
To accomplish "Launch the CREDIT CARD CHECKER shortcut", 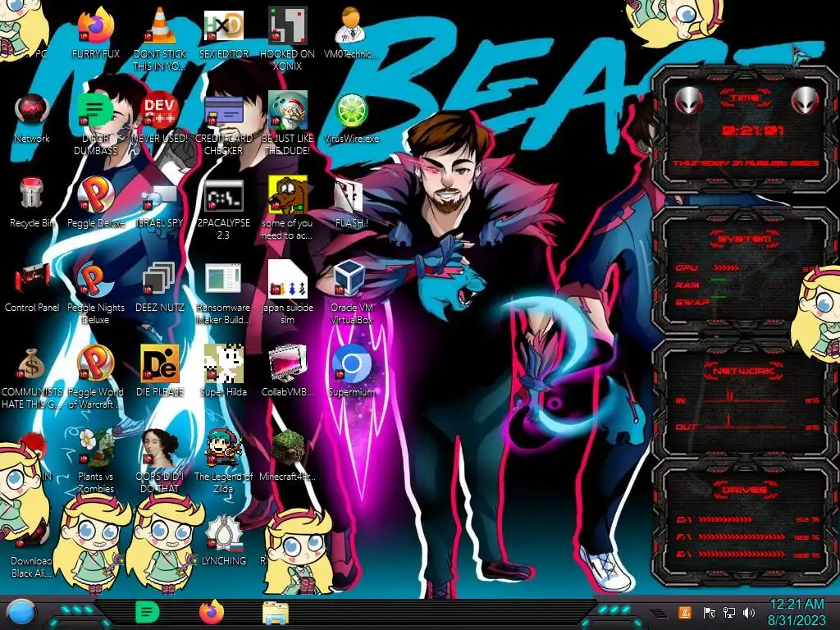I will (x=223, y=111).
